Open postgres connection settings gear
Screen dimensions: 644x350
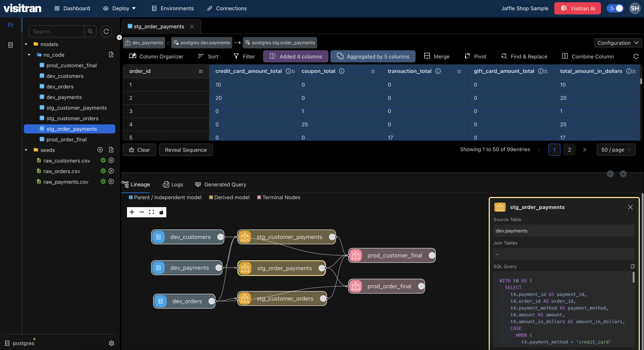(111, 343)
